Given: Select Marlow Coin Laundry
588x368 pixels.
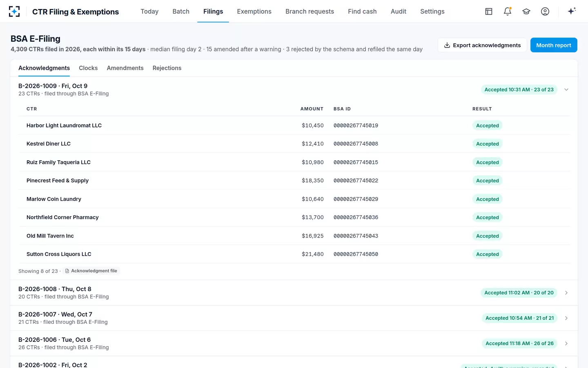Looking at the screenshot, I should [54, 199].
